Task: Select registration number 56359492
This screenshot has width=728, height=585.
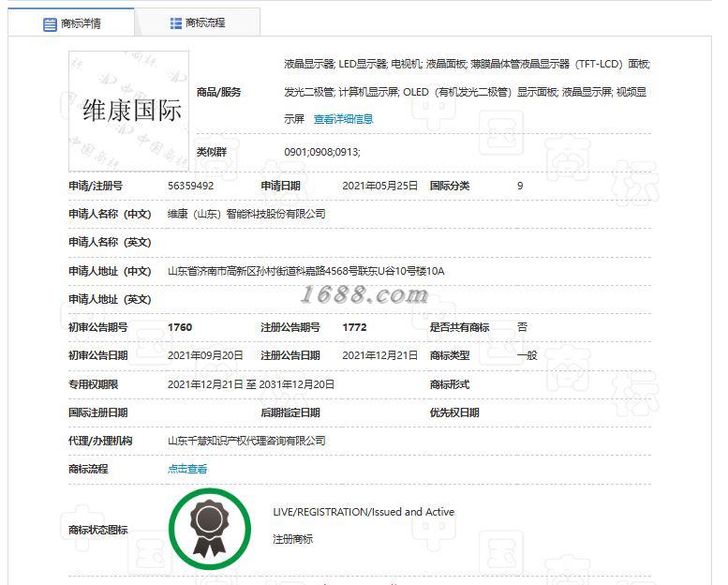Action: [191, 186]
